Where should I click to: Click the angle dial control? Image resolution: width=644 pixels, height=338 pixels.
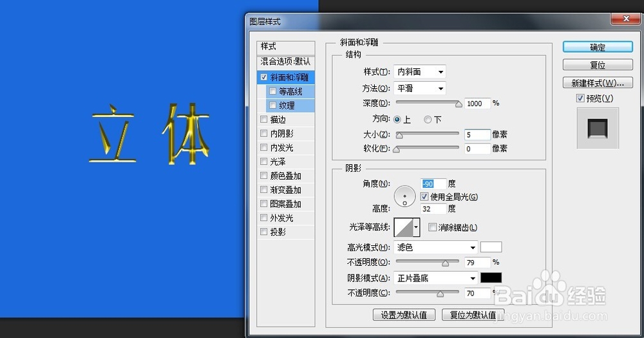404,196
